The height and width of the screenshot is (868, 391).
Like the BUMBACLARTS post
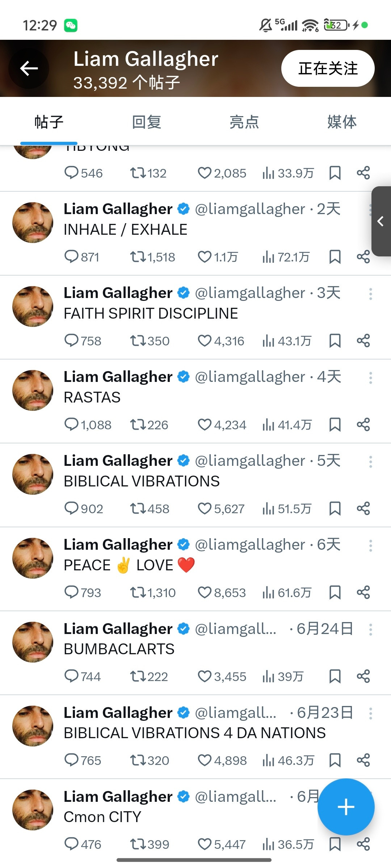pyautogui.click(x=222, y=677)
